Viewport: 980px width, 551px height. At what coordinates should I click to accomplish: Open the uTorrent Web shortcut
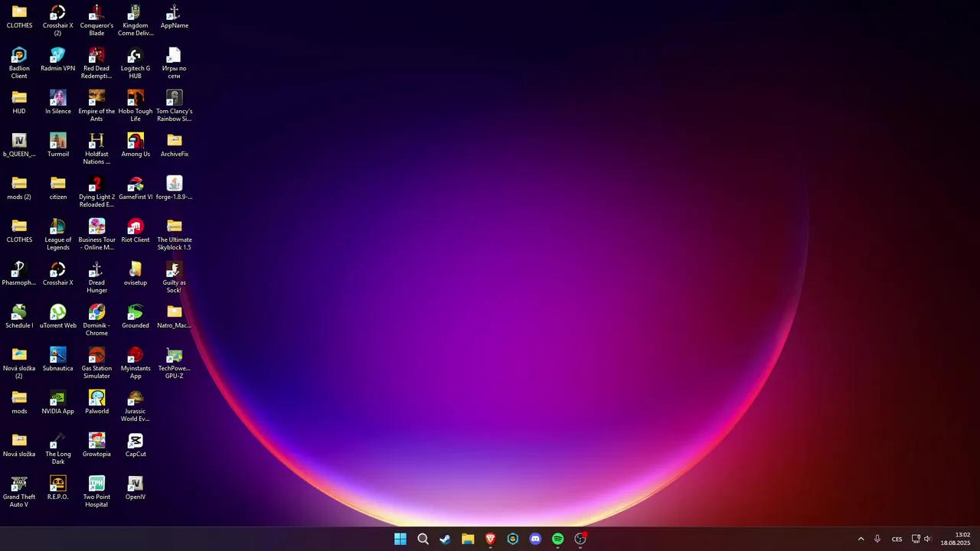pos(58,317)
